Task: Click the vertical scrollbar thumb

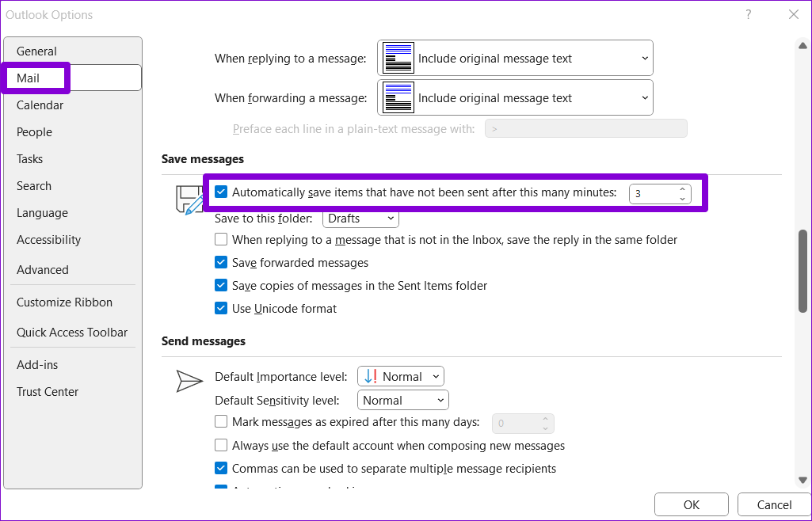Action: [802, 271]
